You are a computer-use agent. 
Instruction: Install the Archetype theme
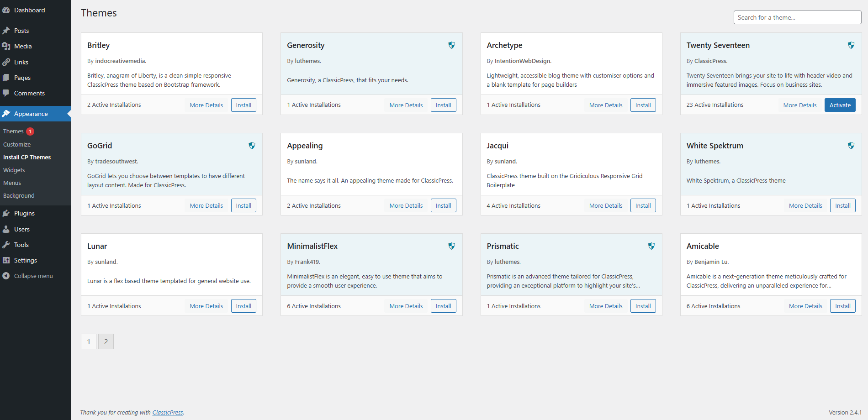pos(643,105)
